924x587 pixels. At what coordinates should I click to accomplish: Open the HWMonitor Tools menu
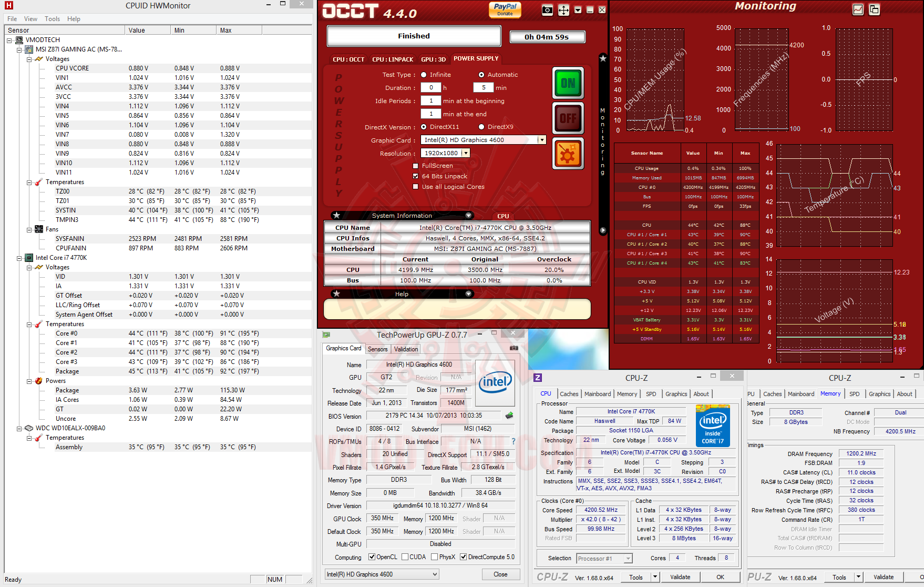[x=52, y=19]
